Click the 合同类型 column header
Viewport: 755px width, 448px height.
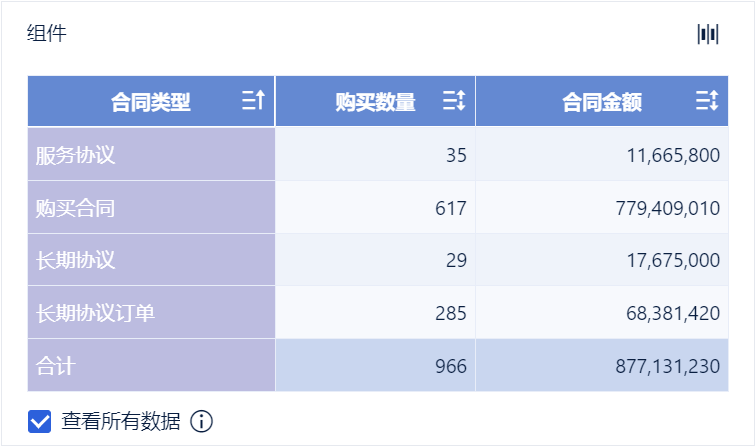pyautogui.click(x=150, y=102)
